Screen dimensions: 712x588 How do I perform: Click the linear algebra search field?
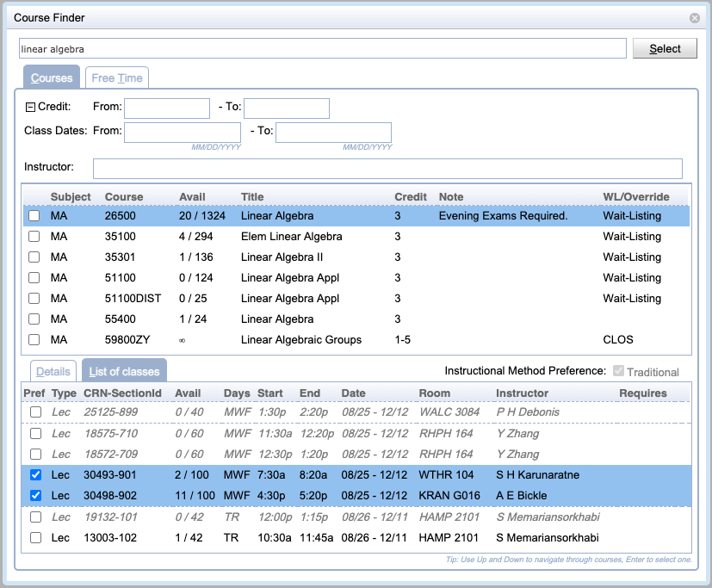point(322,49)
